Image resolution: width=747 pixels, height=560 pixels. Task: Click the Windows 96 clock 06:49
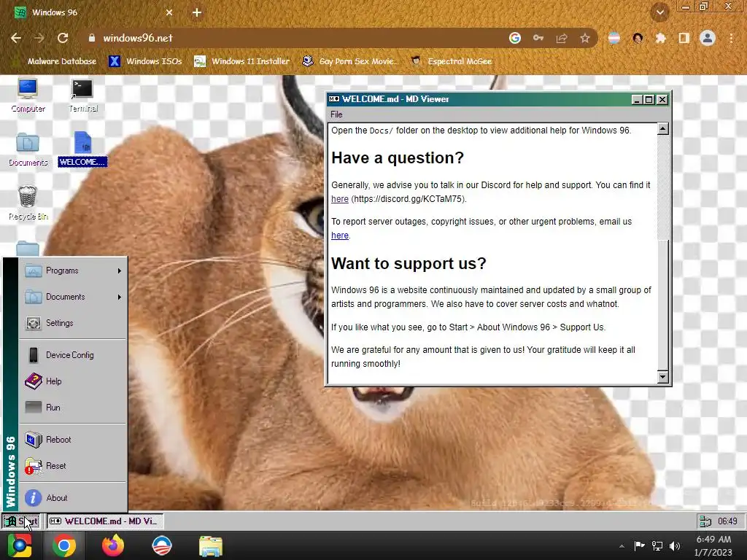point(727,521)
